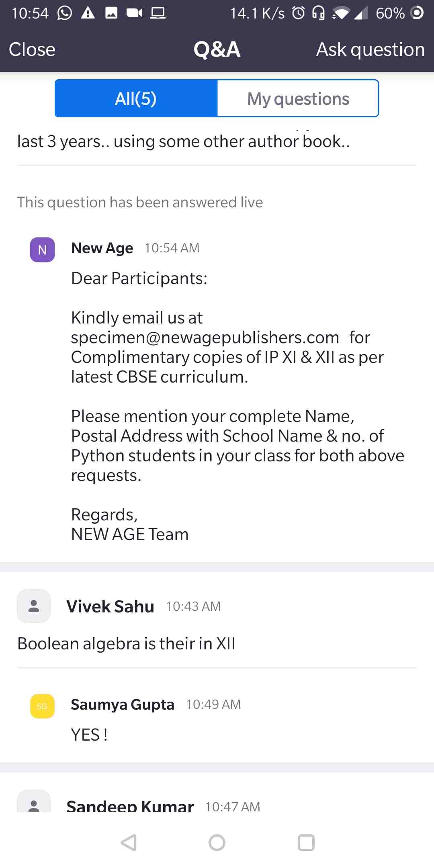The height and width of the screenshot is (868, 434).
Task: Tap Sandeep Kumar's profile avatar
Action: pyautogui.click(x=34, y=801)
